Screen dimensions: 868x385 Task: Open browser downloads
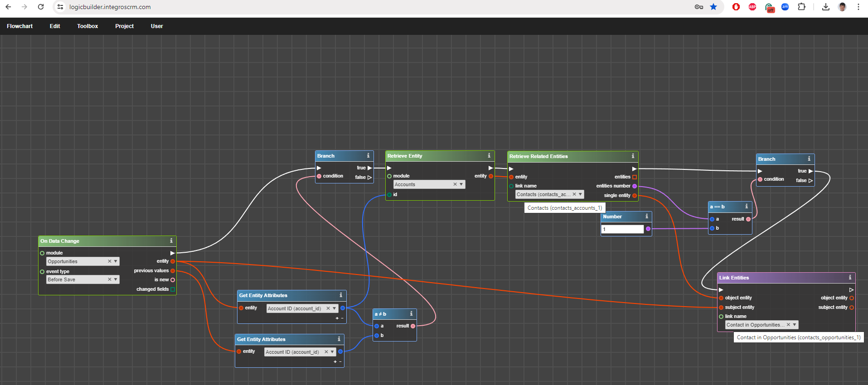click(826, 7)
